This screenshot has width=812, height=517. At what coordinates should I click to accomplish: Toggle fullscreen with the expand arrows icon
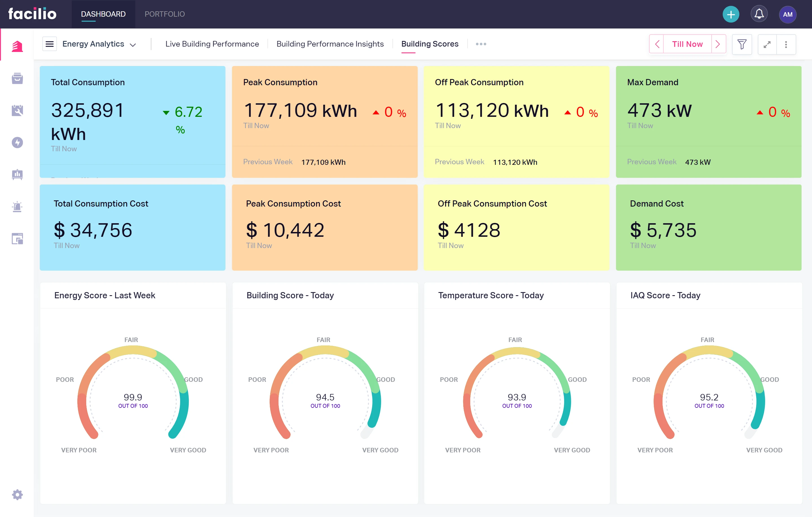click(767, 44)
